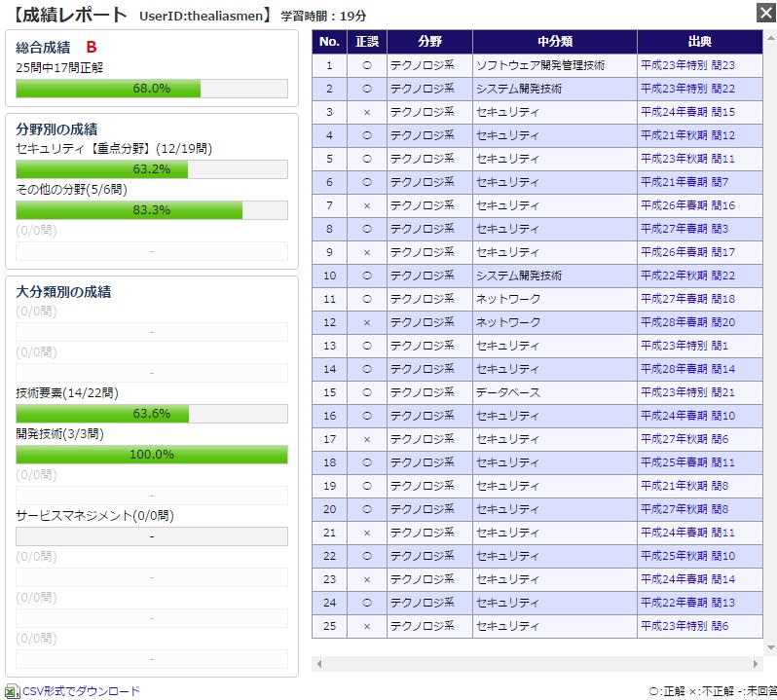Click the 総合成績 heading
The width and height of the screenshot is (777, 700).
tap(43, 48)
